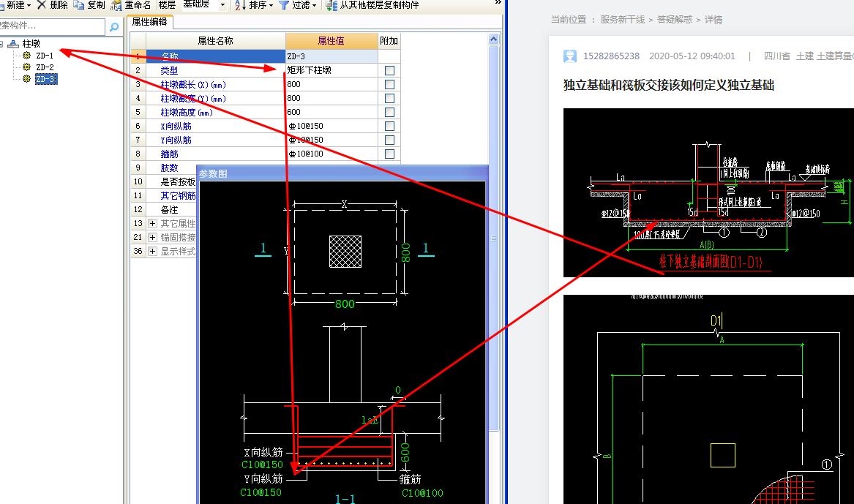The height and width of the screenshot is (504, 854).
Task: Click the 属性名称 column header
Action: [x=215, y=41]
